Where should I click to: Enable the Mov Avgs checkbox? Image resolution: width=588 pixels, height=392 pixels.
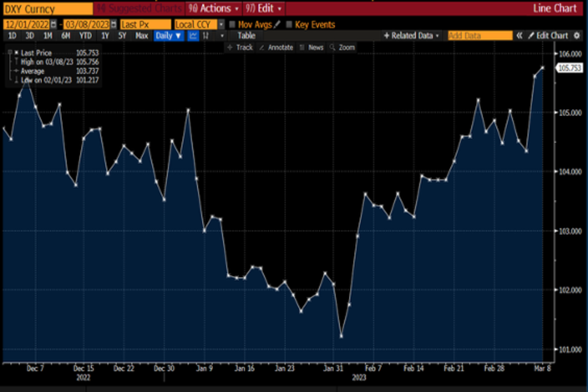coord(232,24)
